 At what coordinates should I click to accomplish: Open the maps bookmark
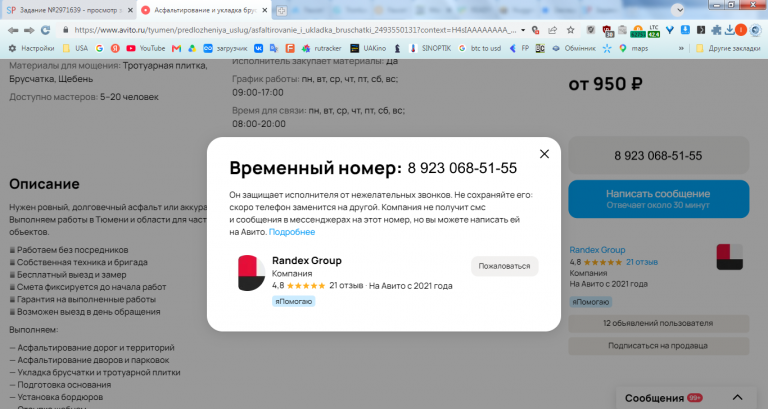(633, 48)
